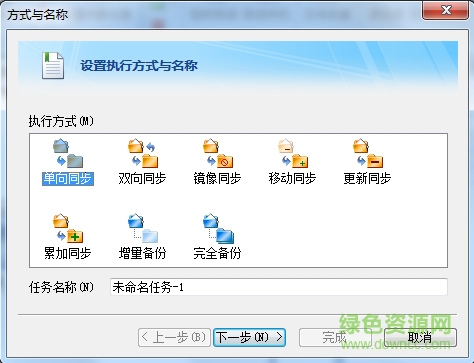
Task: Click the 累加同步 label text
Action: point(68,253)
